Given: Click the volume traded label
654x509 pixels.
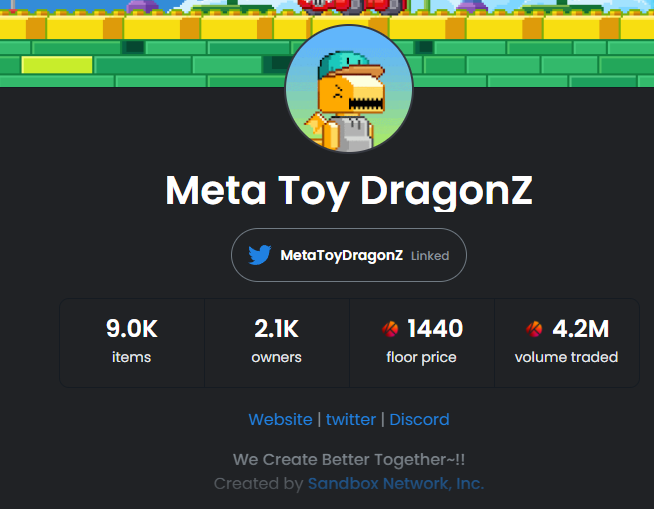Looking at the screenshot, I should pos(566,358).
